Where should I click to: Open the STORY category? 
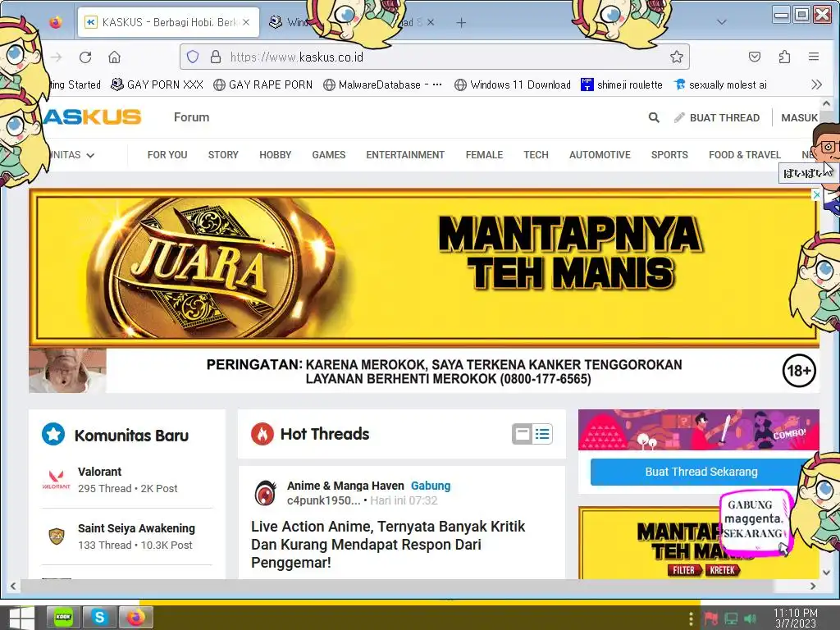(x=223, y=155)
